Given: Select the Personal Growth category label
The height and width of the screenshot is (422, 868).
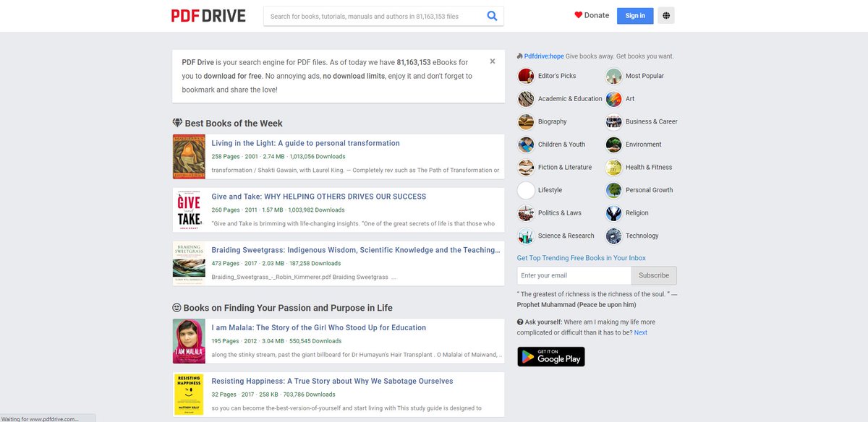Looking at the screenshot, I should [x=649, y=190].
